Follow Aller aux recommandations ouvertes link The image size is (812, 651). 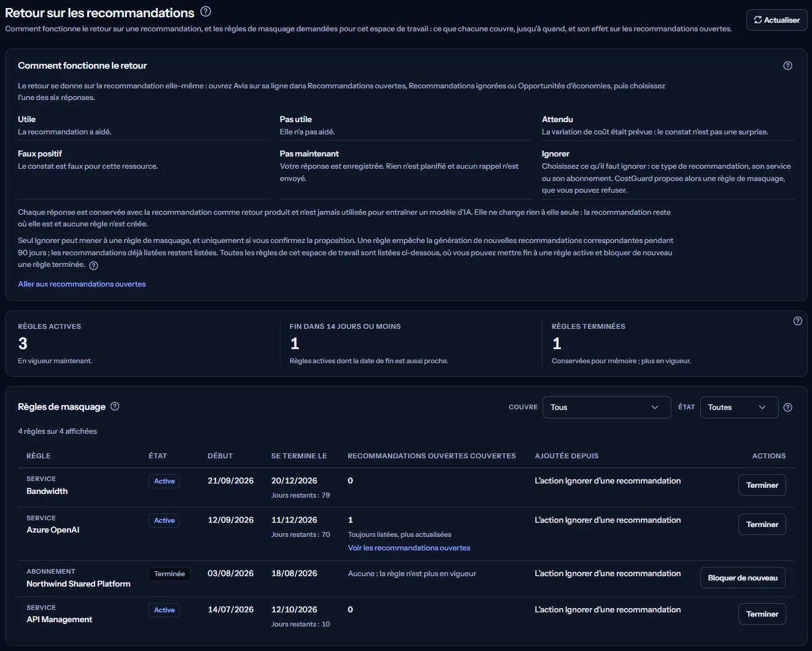pyautogui.click(x=82, y=284)
